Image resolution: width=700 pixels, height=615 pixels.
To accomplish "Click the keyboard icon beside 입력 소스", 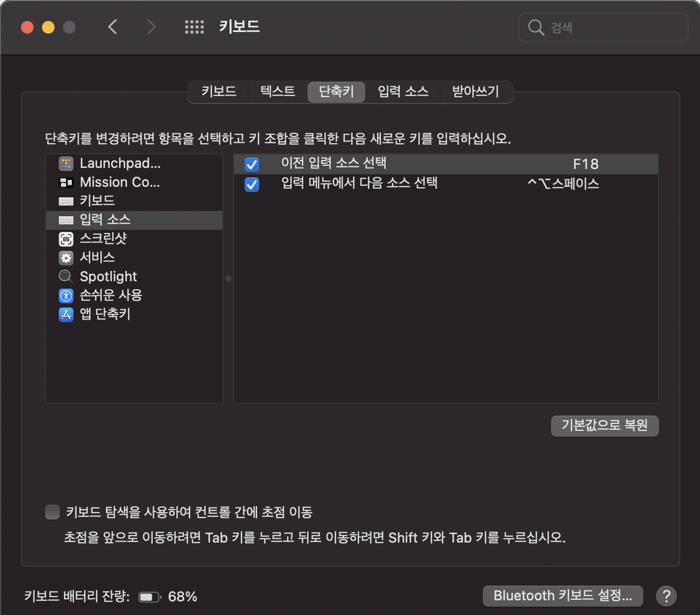I will [66, 220].
